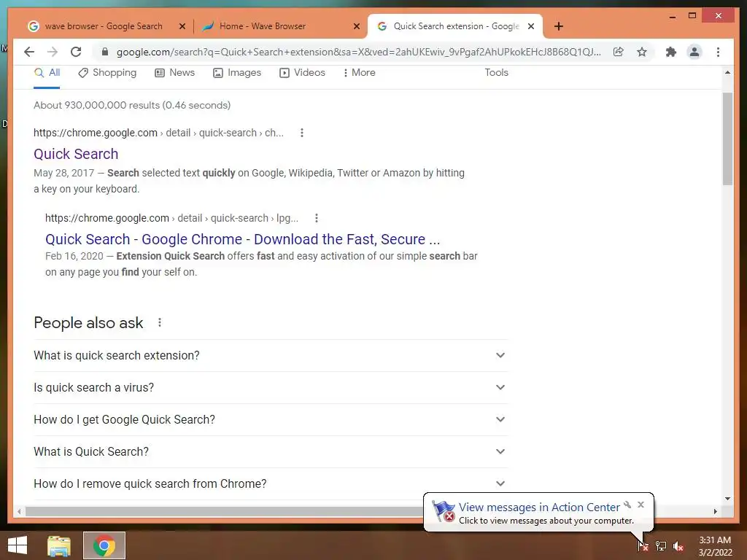Open options for the first Quick Search result
This screenshot has width=747, height=560.
[x=301, y=133]
